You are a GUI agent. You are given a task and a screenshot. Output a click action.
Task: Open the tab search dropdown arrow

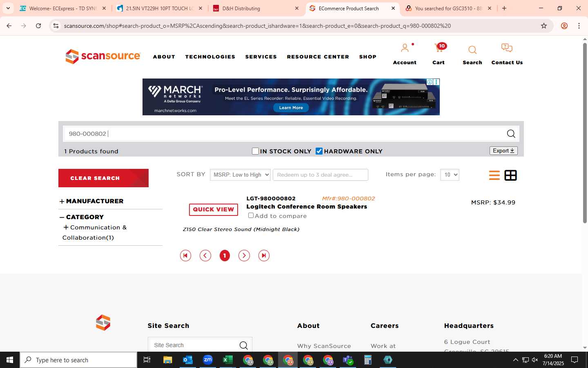[8, 8]
